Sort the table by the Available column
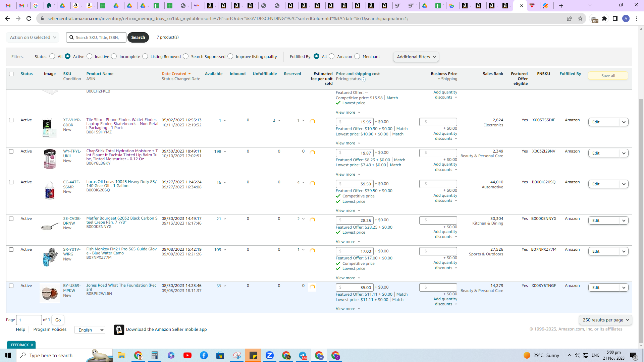This screenshot has width=644, height=362. pos(214,74)
